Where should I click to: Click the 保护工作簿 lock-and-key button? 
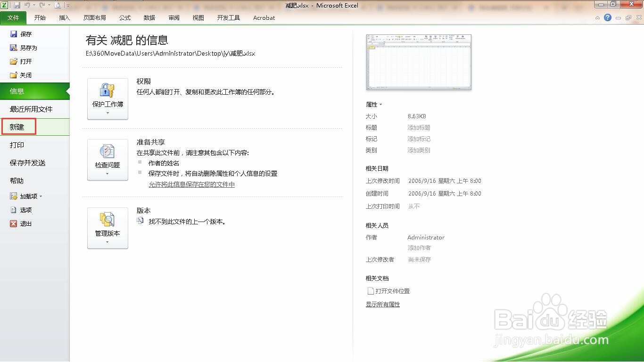click(x=107, y=99)
